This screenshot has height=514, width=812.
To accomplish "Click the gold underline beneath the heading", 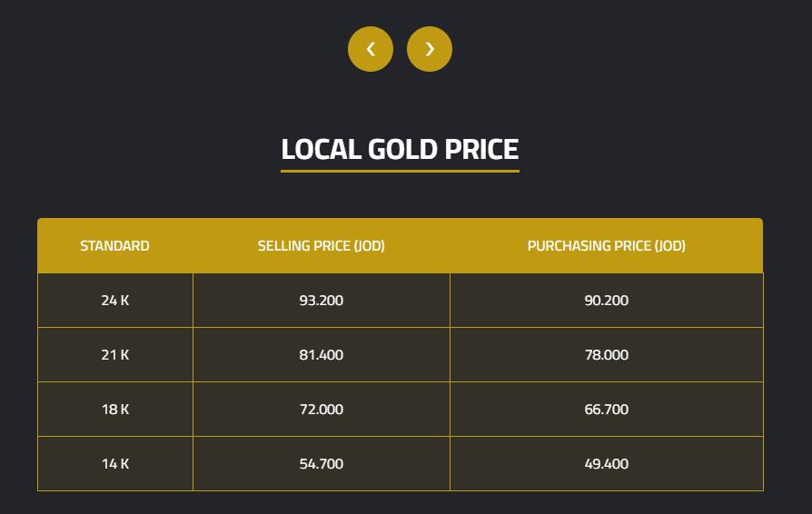I will 400,171.
